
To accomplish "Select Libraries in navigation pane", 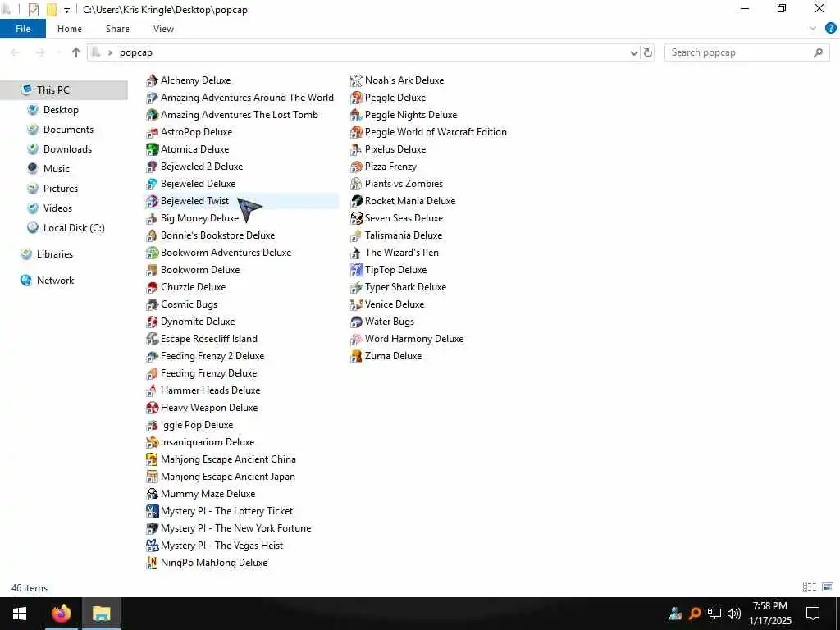I will point(55,254).
